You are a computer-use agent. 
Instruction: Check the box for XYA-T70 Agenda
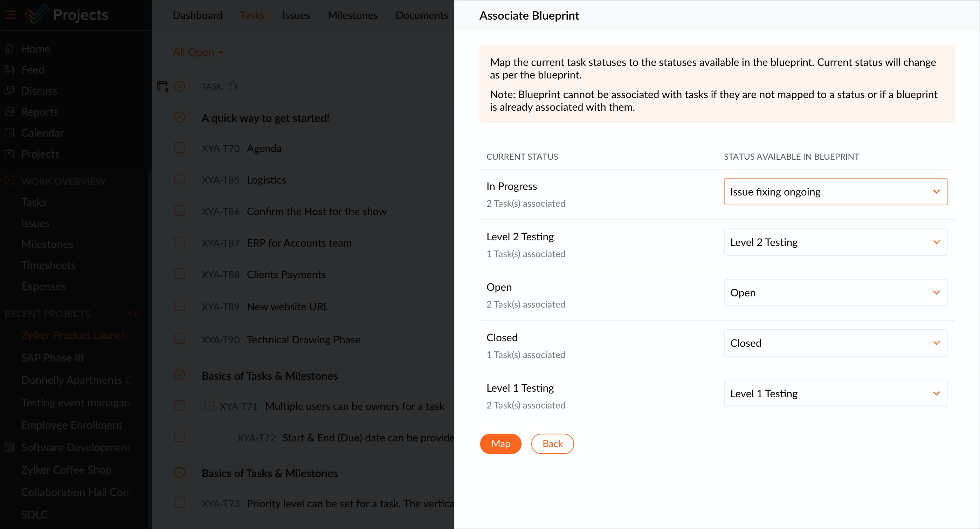click(x=179, y=147)
